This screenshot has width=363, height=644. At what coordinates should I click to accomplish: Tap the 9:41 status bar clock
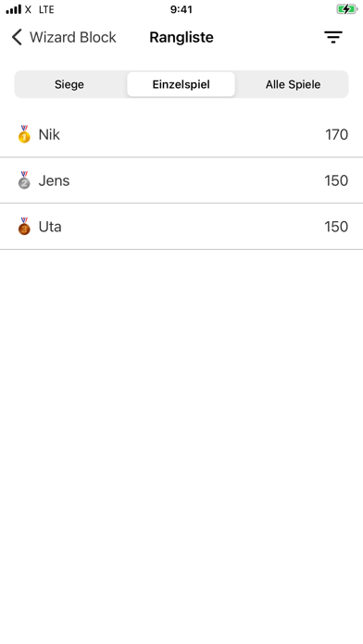[181, 9]
